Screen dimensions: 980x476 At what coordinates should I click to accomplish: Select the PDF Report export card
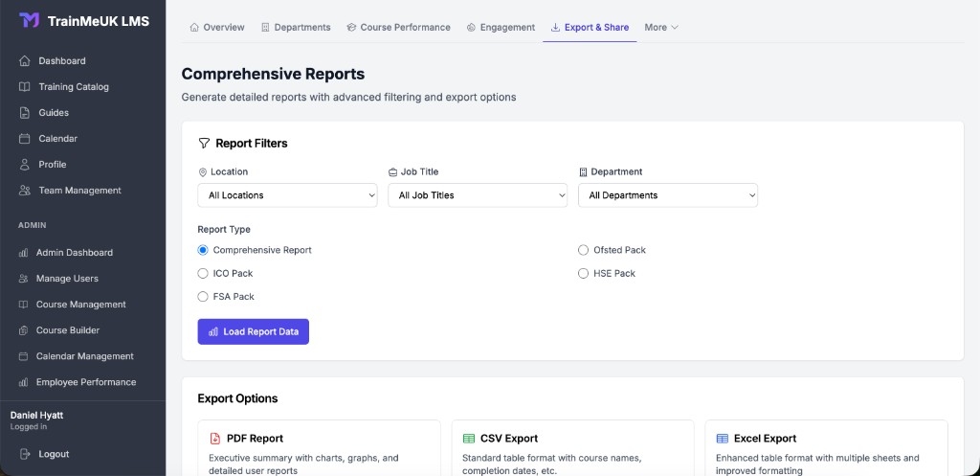(319, 448)
